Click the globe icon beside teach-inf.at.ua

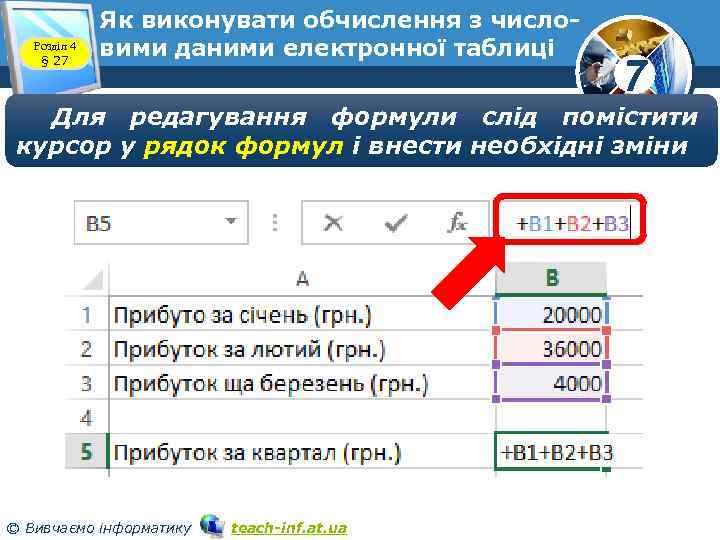(x=212, y=526)
